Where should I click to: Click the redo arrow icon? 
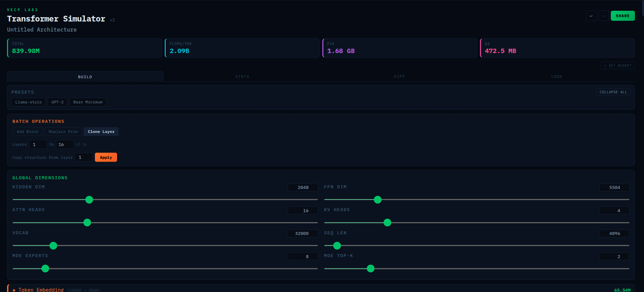(603, 16)
